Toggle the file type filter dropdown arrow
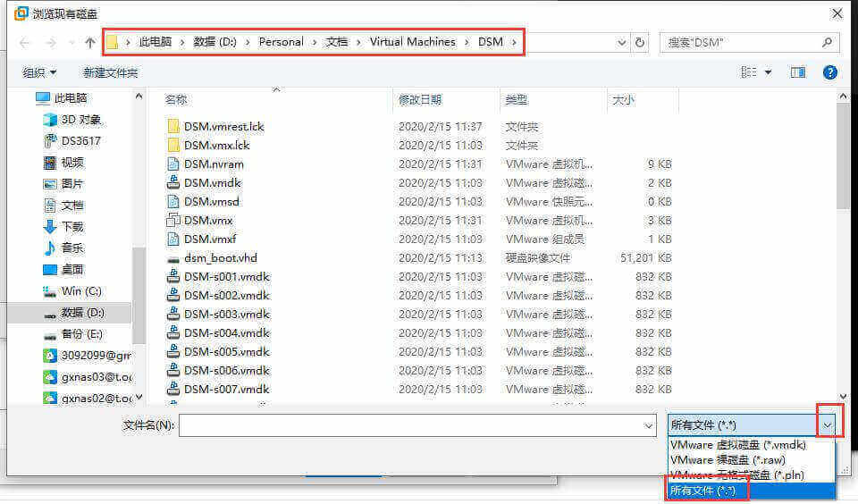The image size is (858, 504). (x=828, y=425)
